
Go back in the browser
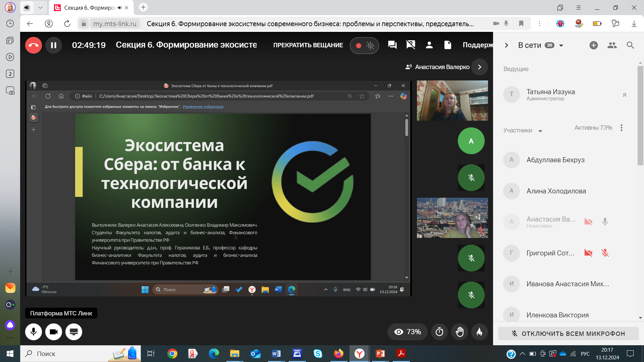point(30,23)
